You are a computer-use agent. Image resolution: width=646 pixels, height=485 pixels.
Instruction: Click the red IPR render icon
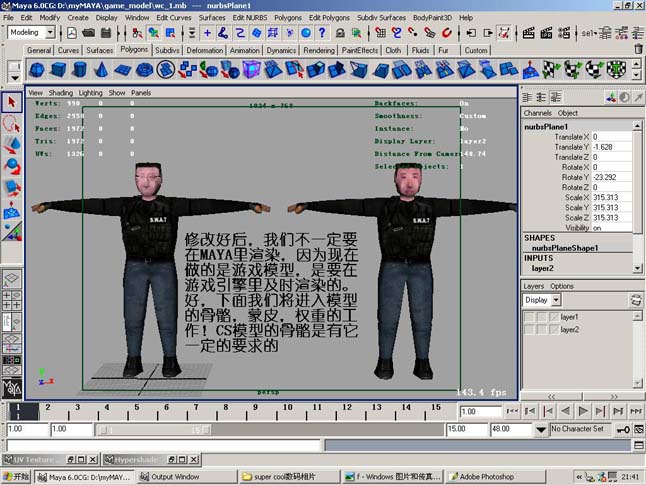(x=547, y=33)
